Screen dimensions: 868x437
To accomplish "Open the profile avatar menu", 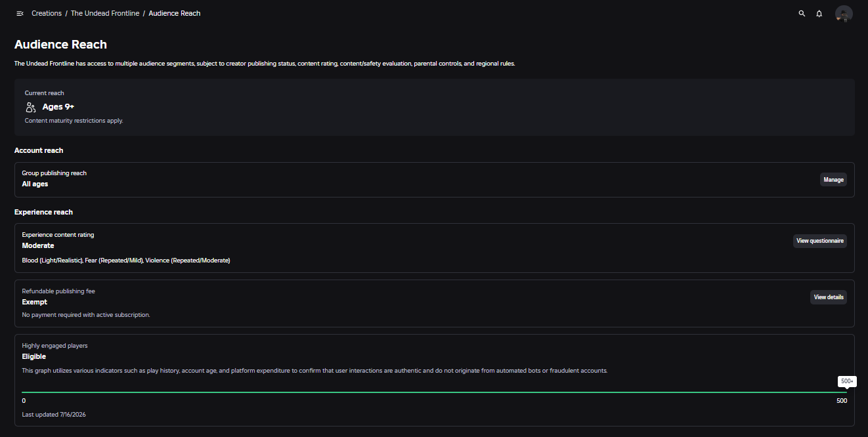I will point(844,14).
